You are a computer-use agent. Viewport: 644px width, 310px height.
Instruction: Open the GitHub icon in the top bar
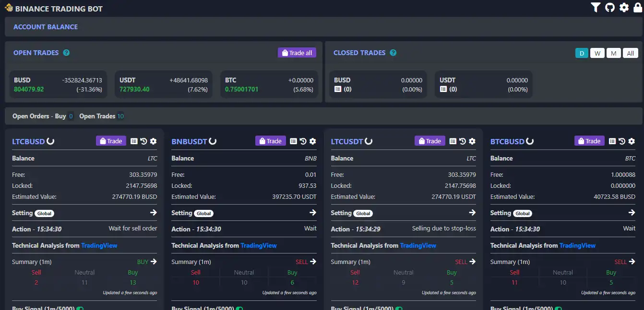click(609, 7)
